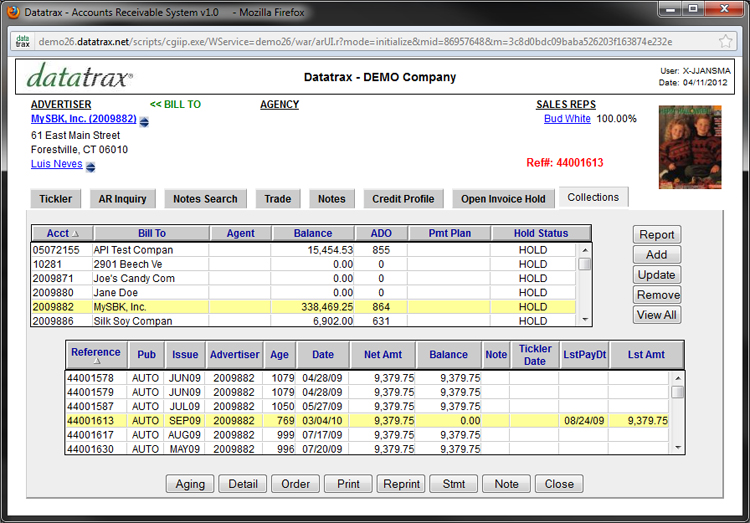Bookmark this page with the star icon
This screenshot has height=523, width=750.
point(726,41)
